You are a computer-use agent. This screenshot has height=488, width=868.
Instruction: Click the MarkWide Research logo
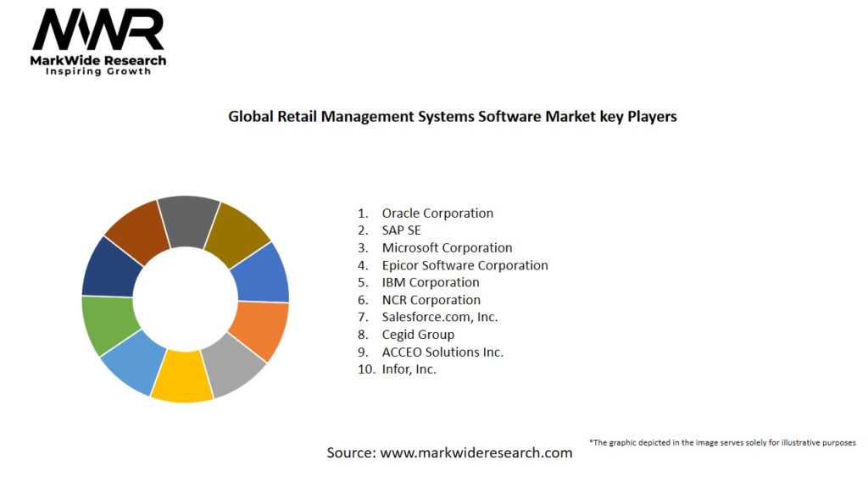click(98, 42)
